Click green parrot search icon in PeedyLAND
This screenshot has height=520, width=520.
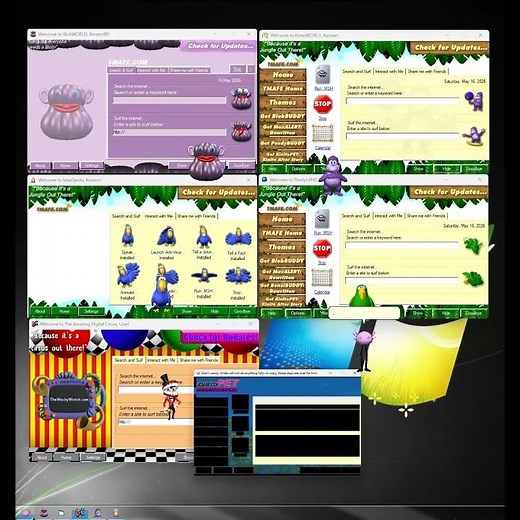[x=473, y=246]
